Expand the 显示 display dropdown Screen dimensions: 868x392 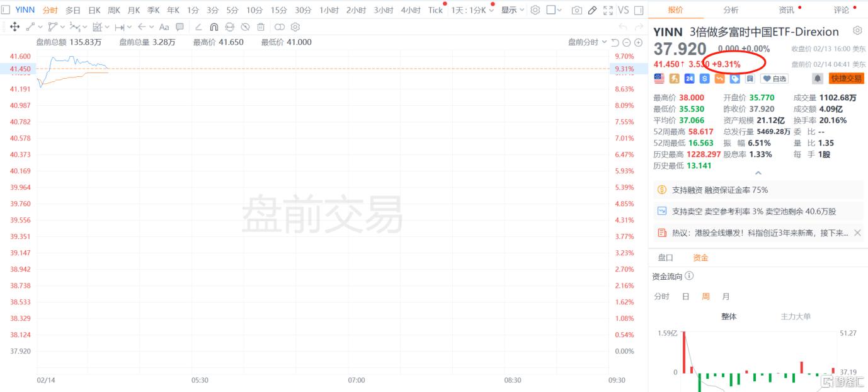tap(512, 10)
